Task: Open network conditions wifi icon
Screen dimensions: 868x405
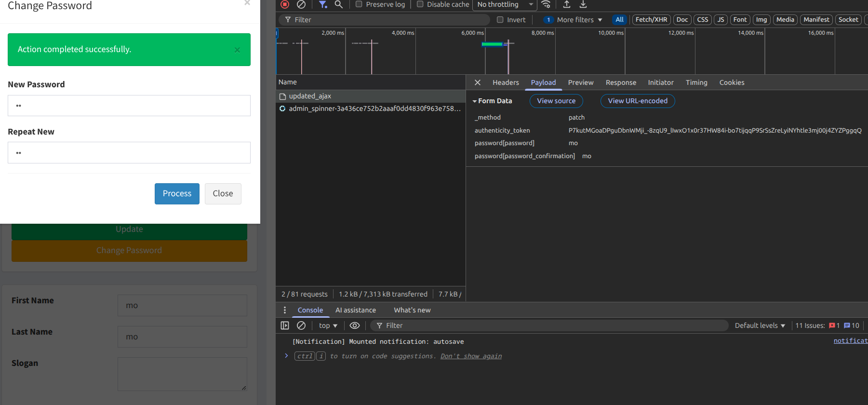Action: tap(546, 4)
